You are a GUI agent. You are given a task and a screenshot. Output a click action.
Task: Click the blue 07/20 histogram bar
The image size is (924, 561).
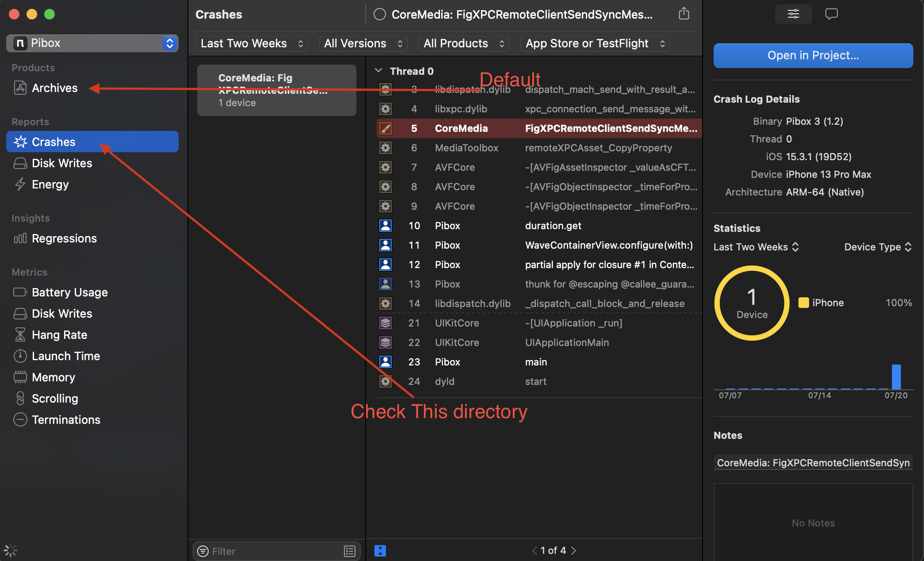(896, 377)
